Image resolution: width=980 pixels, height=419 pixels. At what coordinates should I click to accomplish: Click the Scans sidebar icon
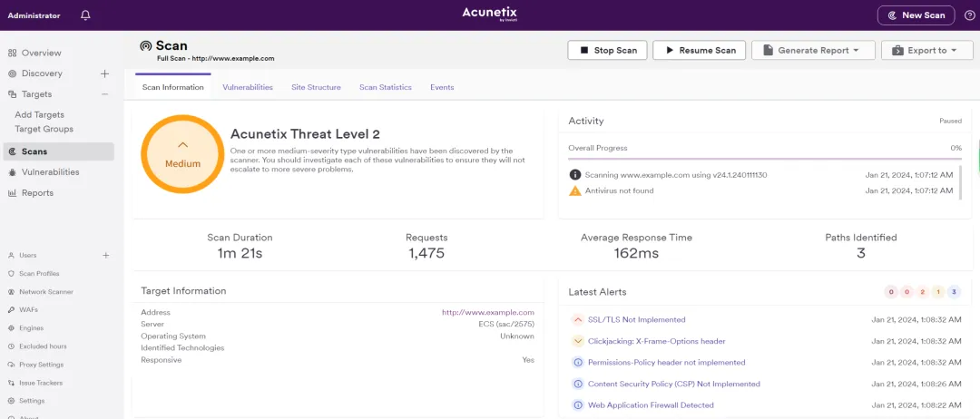(x=12, y=151)
